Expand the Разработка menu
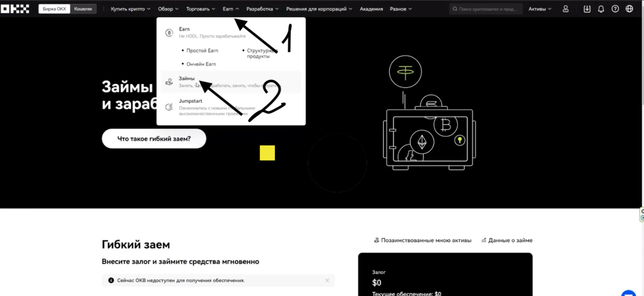644x296 pixels. click(x=263, y=9)
